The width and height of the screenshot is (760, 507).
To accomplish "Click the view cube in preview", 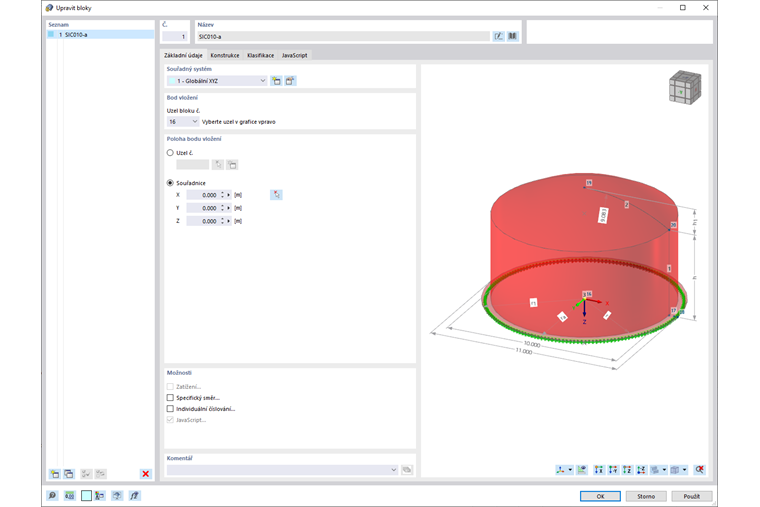I will [685, 88].
